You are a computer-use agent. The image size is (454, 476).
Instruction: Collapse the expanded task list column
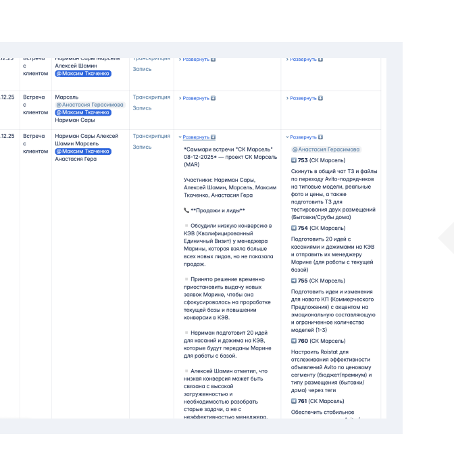(x=303, y=137)
